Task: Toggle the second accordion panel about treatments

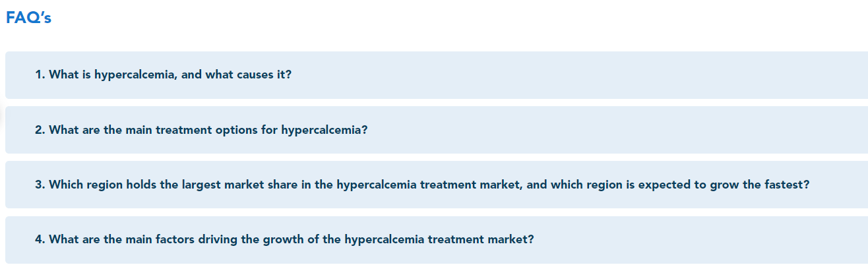Action: 437,130
